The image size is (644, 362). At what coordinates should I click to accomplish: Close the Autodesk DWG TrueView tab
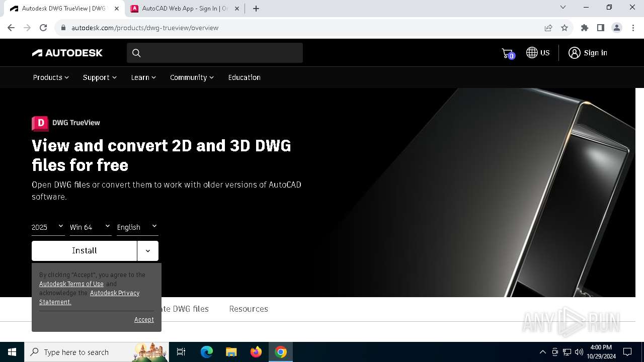tap(117, 9)
